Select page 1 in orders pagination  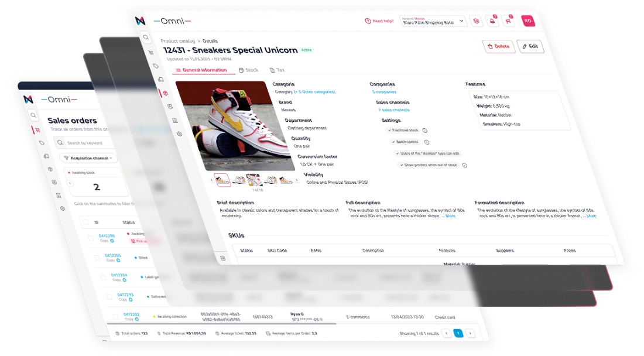click(458, 333)
